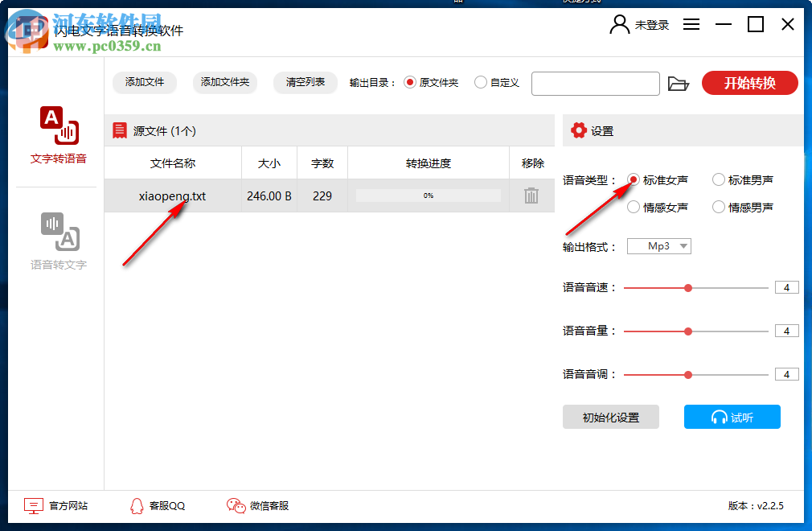Open 微信客服 WeChat support
812x531 pixels.
(260, 505)
